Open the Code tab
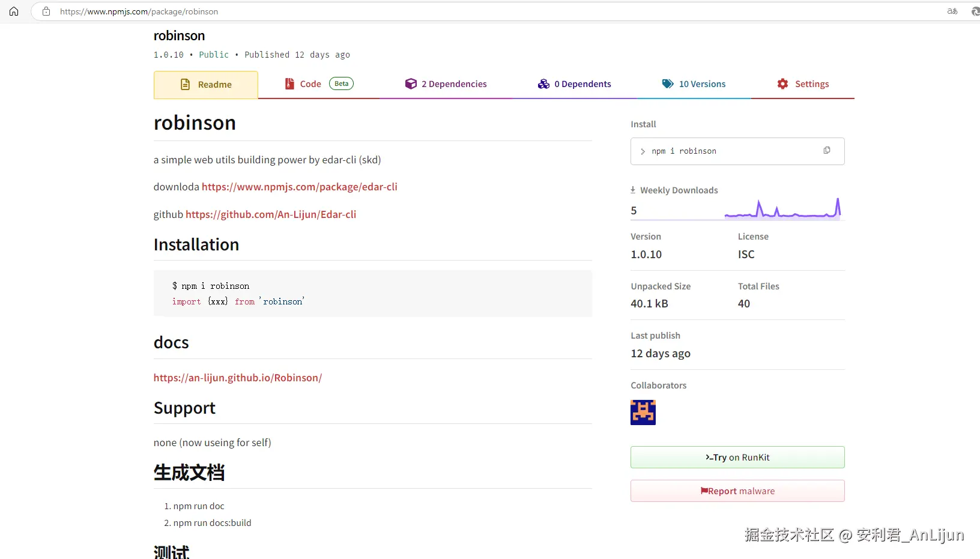980x559 pixels. point(310,84)
